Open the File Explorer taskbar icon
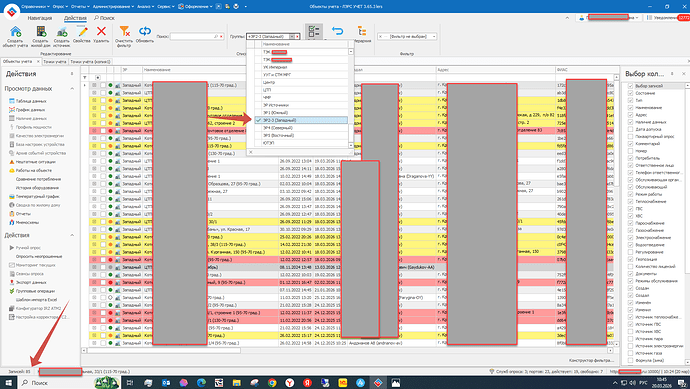This screenshot has height=389, width=690. [x=236, y=383]
